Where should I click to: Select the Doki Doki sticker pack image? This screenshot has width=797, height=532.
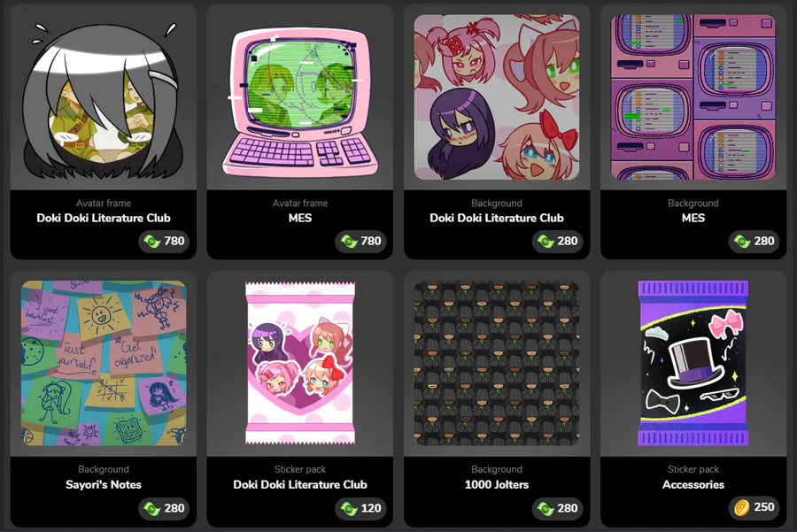(x=300, y=363)
